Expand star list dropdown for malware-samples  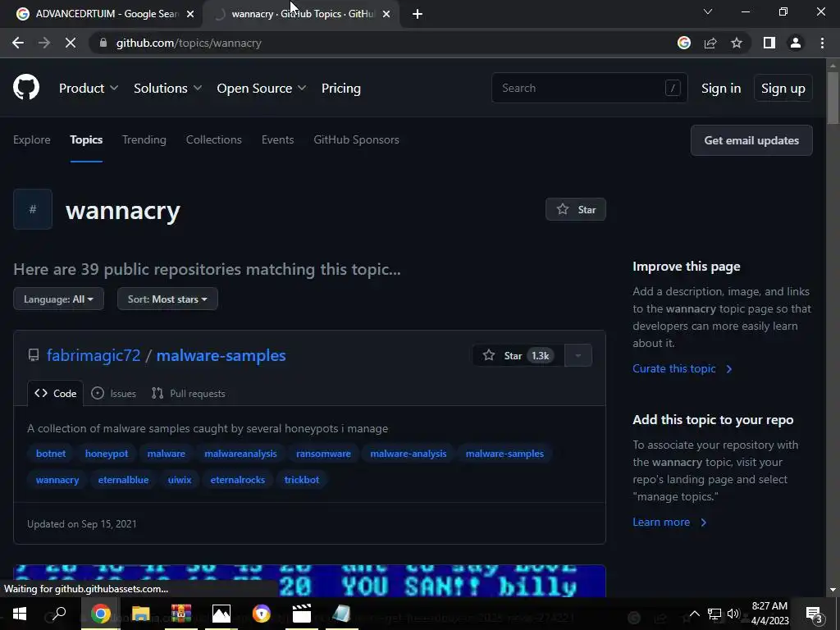coord(578,355)
